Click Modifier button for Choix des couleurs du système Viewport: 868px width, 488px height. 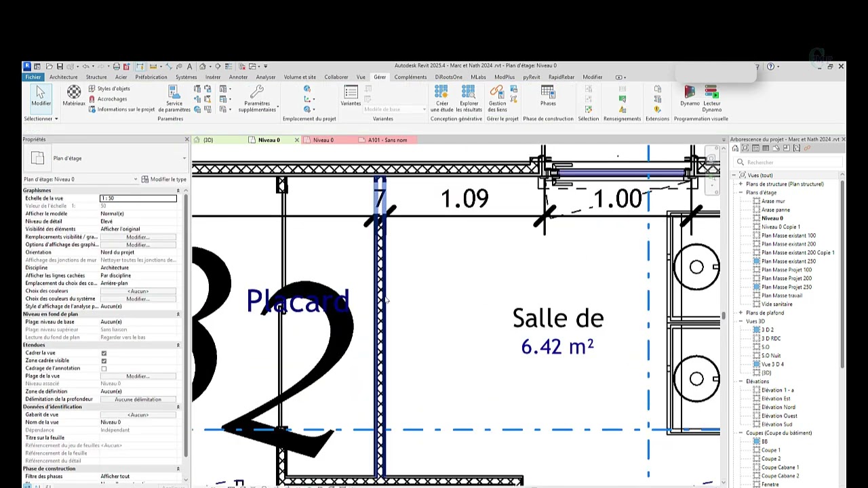[138, 299]
